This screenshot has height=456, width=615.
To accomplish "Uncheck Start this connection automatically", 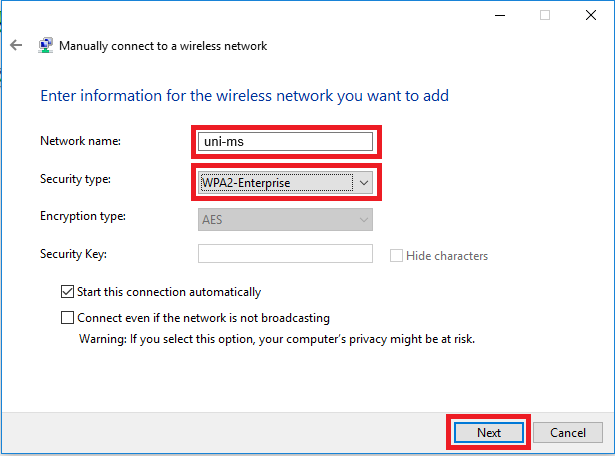I will (x=68, y=292).
